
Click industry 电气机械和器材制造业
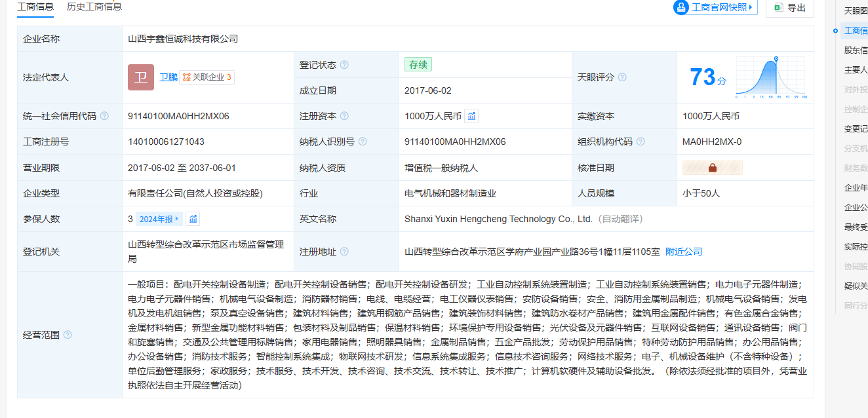(450, 193)
